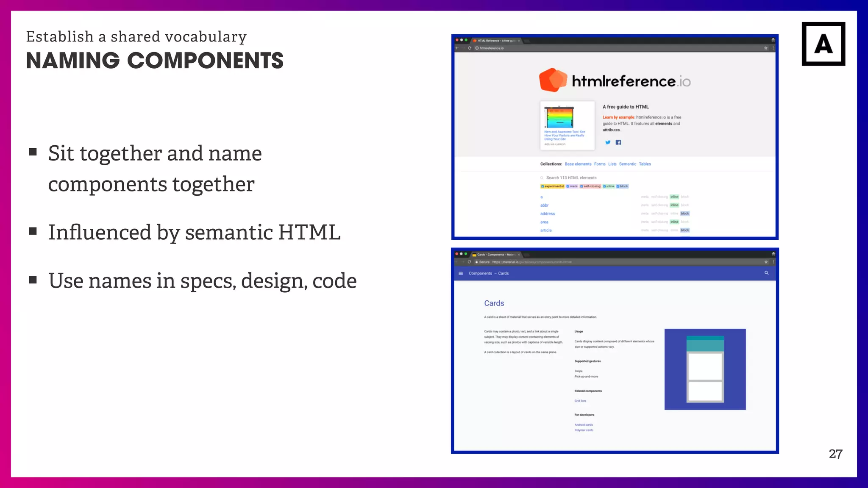Toggle the inline filter checkbox

pyautogui.click(x=604, y=186)
